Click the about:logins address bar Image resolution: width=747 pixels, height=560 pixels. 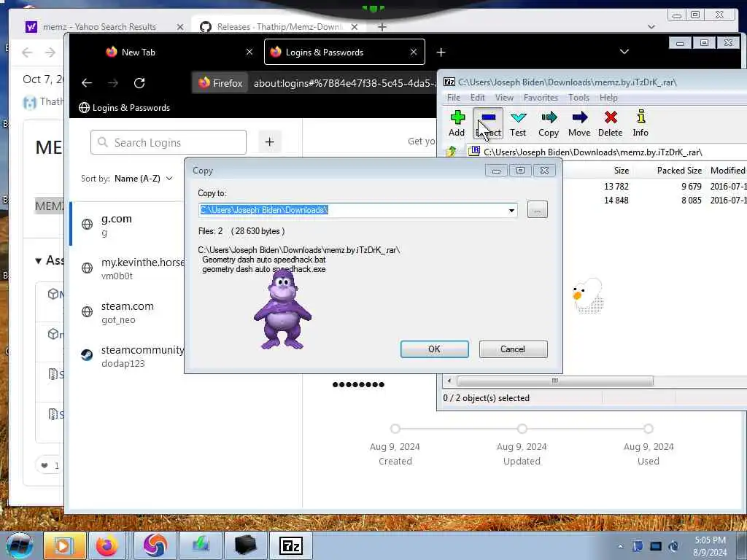344,83
